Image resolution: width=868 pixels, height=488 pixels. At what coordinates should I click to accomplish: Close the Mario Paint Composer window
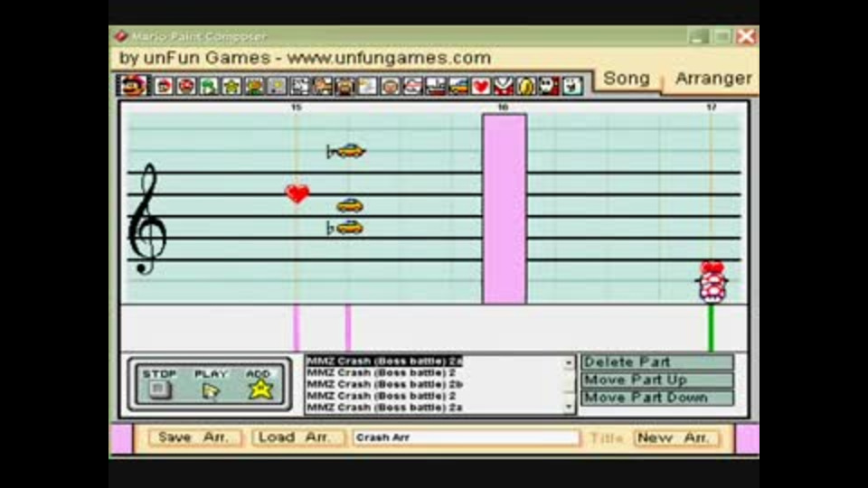[746, 36]
